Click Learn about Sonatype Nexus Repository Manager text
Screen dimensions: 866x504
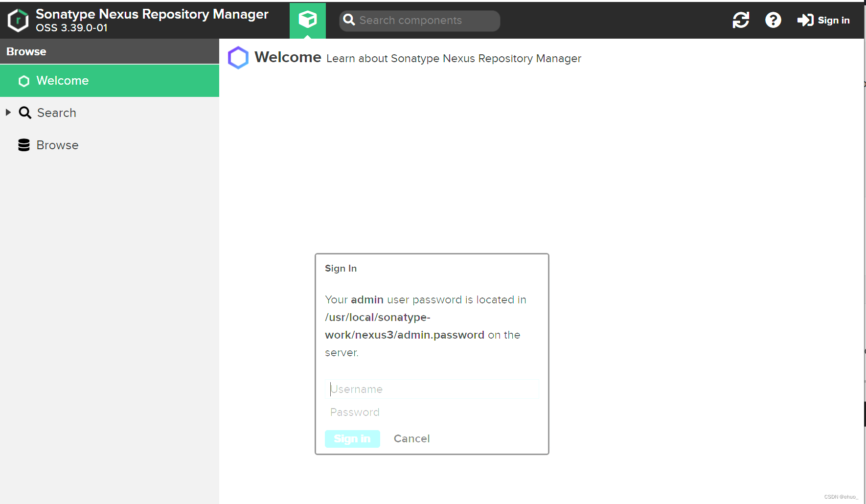pyautogui.click(x=454, y=59)
